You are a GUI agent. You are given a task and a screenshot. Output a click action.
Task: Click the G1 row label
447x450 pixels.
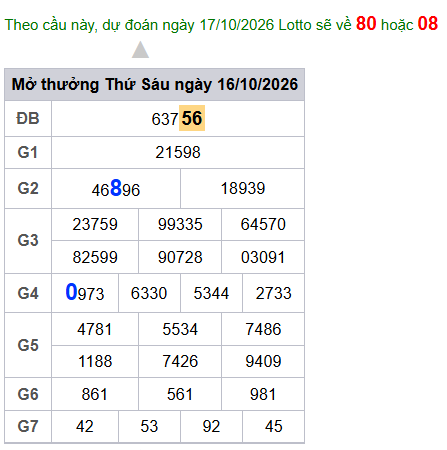click(x=28, y=152)
